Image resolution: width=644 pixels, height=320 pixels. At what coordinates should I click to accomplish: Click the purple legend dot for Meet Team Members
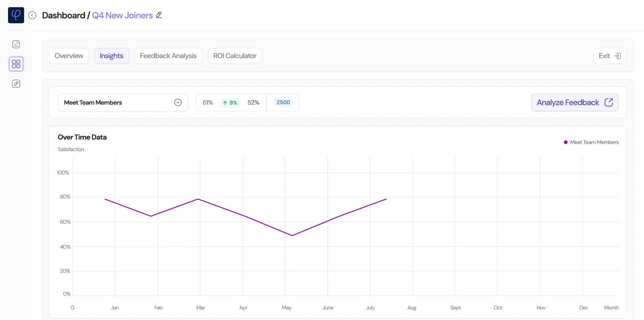click(x=566, y=142)
